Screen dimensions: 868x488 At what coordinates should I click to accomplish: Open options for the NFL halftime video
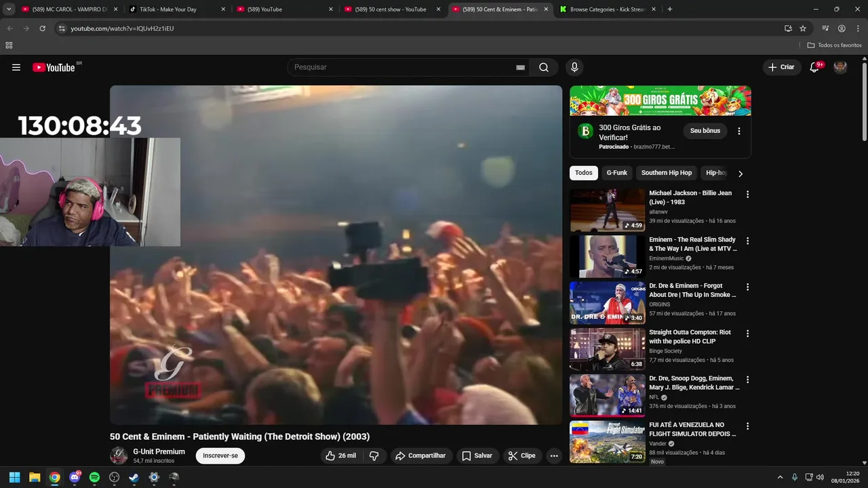(x=747, y=380)
